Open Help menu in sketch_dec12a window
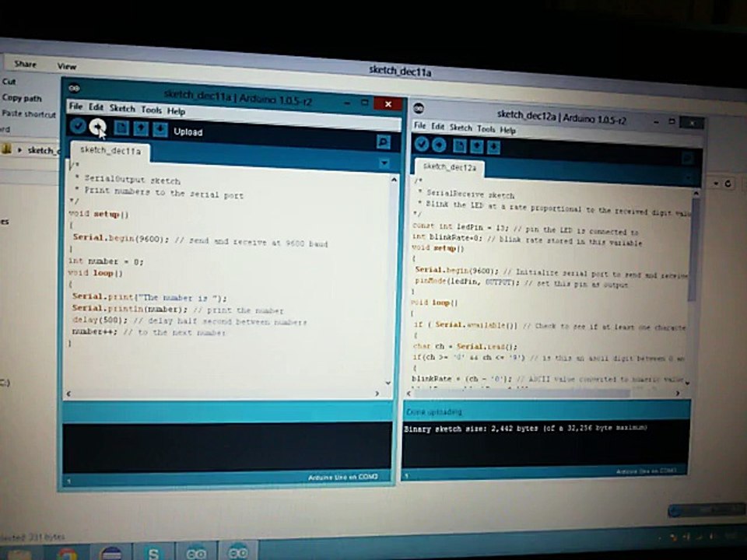The width and height of the screenshot is (747, 560). click(x=508, y=130)
